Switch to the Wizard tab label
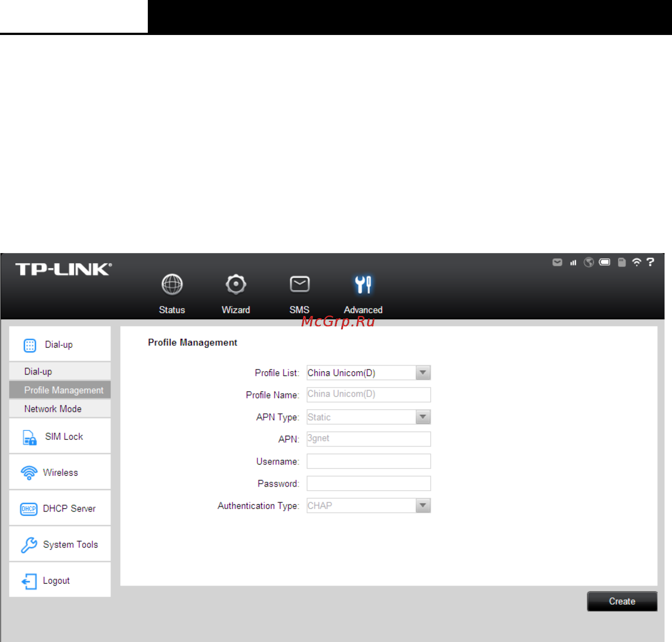The width and height of the screenshot is (672, 642). [x=236, y=310]
